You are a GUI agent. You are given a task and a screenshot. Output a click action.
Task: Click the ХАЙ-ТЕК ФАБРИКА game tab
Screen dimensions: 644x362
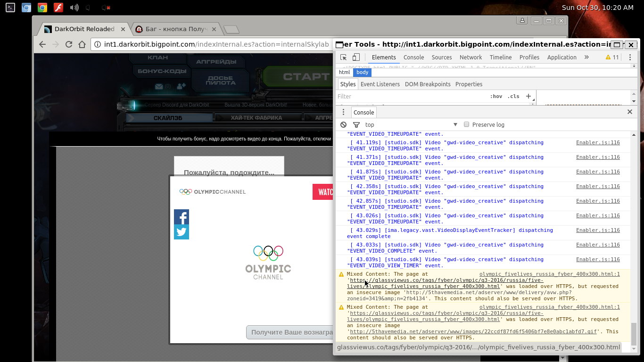point(256,118)
